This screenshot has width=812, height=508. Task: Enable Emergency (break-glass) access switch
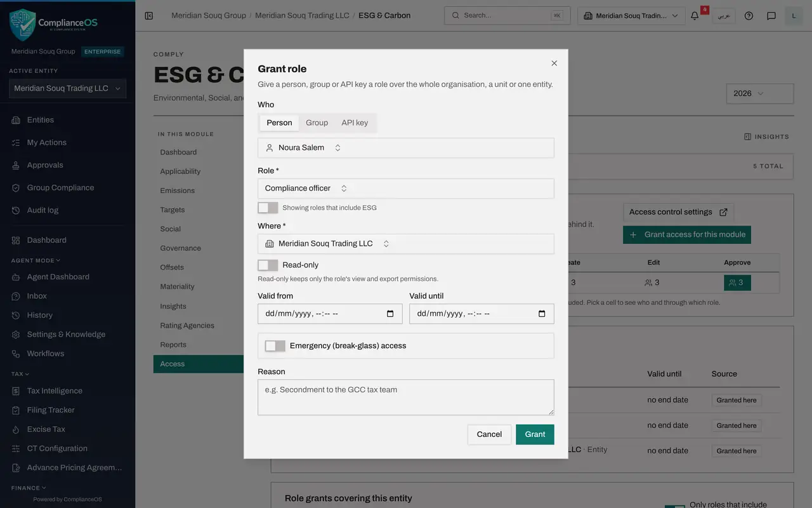coord(275,346)
